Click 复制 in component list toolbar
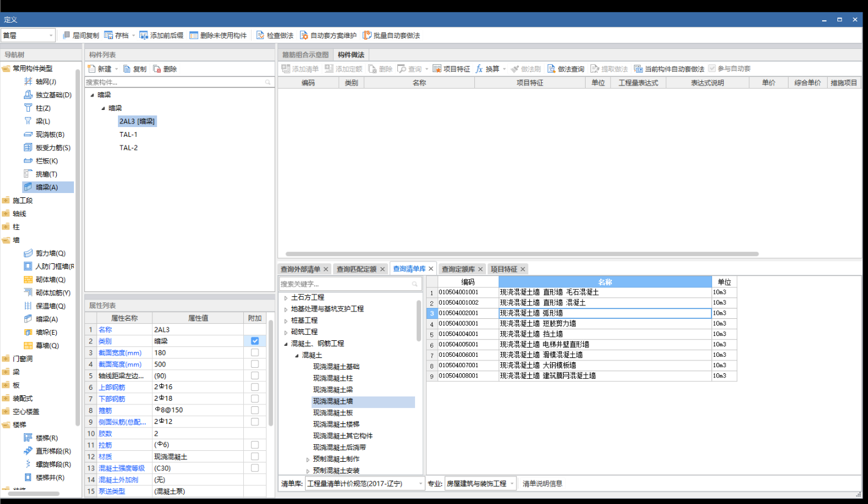Screen dimensions: 868x504 tap(134, 69)
